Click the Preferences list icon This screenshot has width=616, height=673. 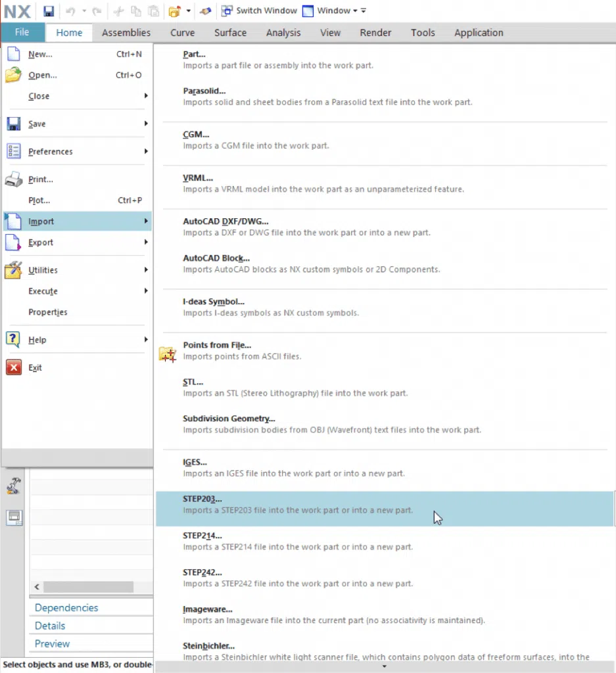click(x=14, y=151)
